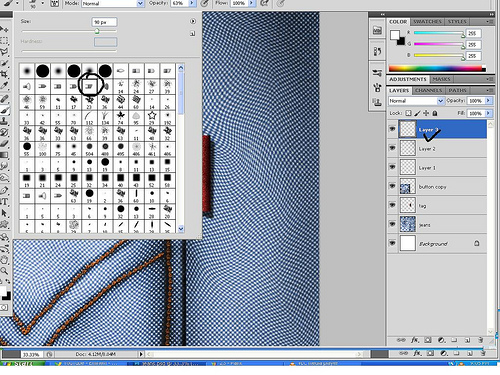Open the Clone Source stamp dock icon

[x=377, y=102]
